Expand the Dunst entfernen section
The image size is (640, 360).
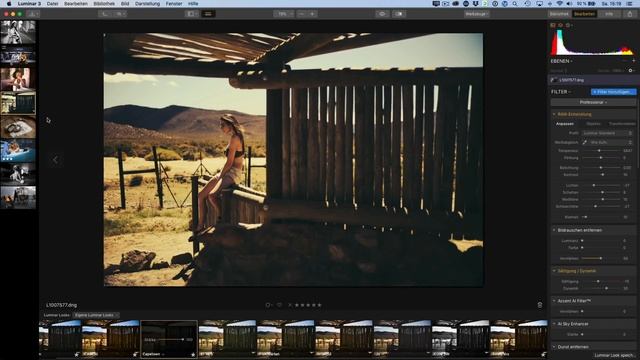(554, 347)
